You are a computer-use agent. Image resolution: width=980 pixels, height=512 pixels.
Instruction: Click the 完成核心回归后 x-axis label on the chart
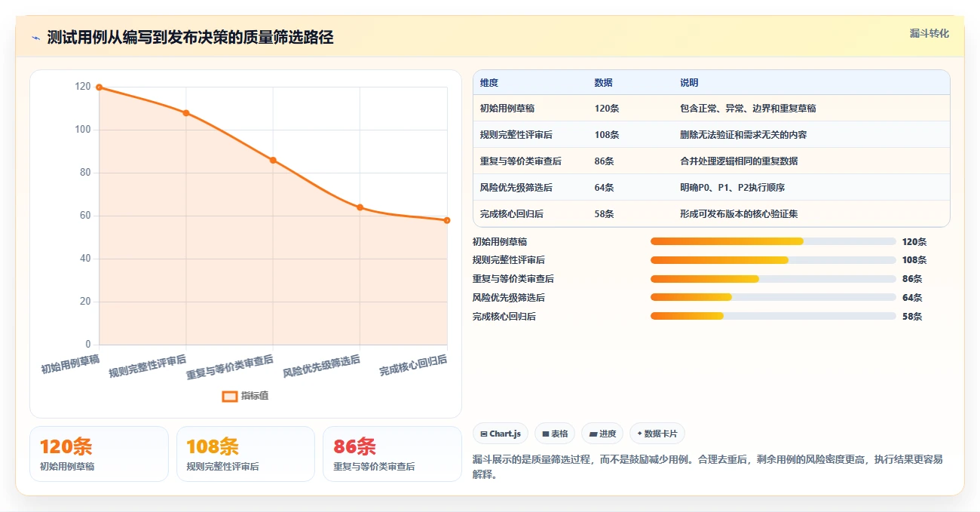pyautogui.click(x=413, y=365)
